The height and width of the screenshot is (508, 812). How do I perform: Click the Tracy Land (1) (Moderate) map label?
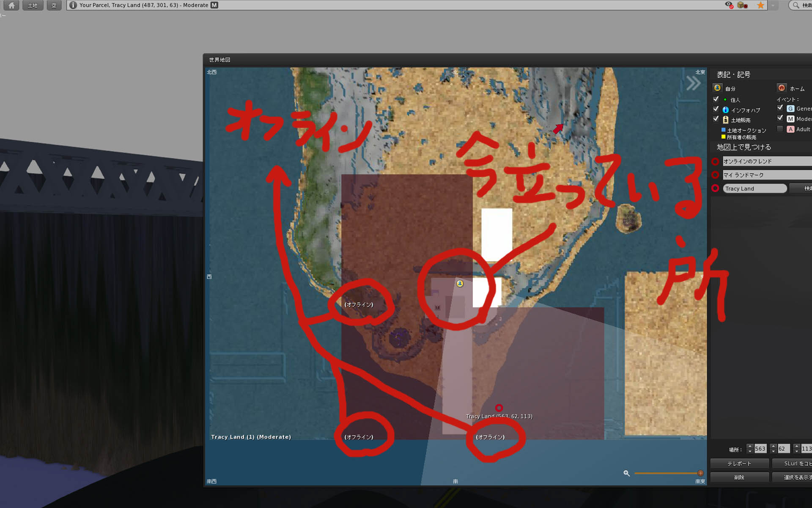coord(251,437)
